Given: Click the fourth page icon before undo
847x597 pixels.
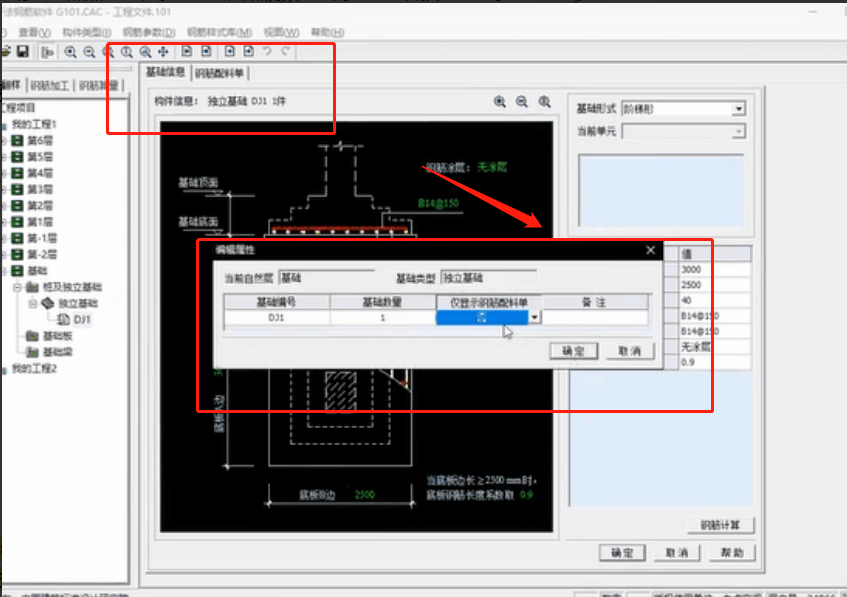Looking at the screenshot, I should click(248, 51).
